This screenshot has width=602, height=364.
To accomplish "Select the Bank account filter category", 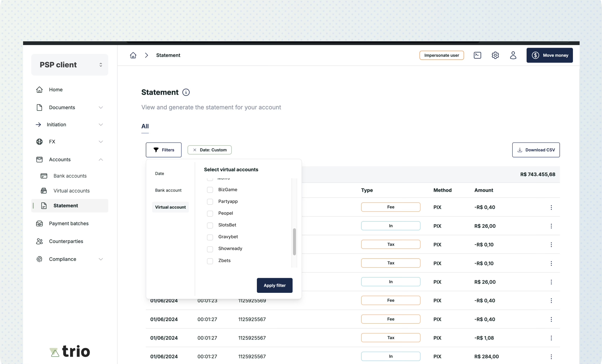I will click(x=168, y=190).
